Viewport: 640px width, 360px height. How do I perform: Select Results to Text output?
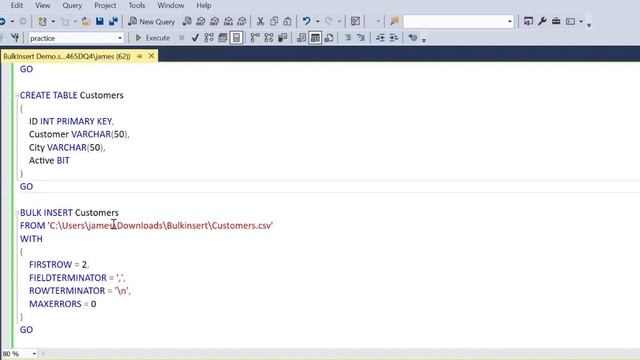[x=301, y=38]
